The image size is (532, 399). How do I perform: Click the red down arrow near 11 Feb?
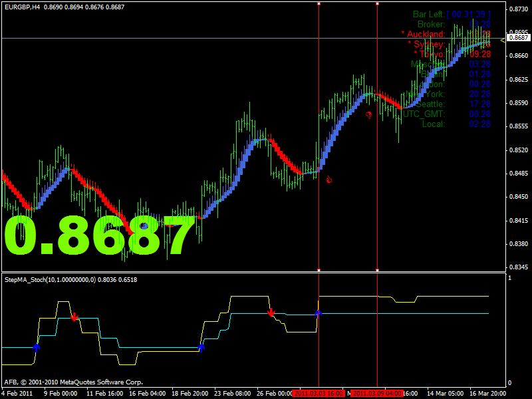74,316
